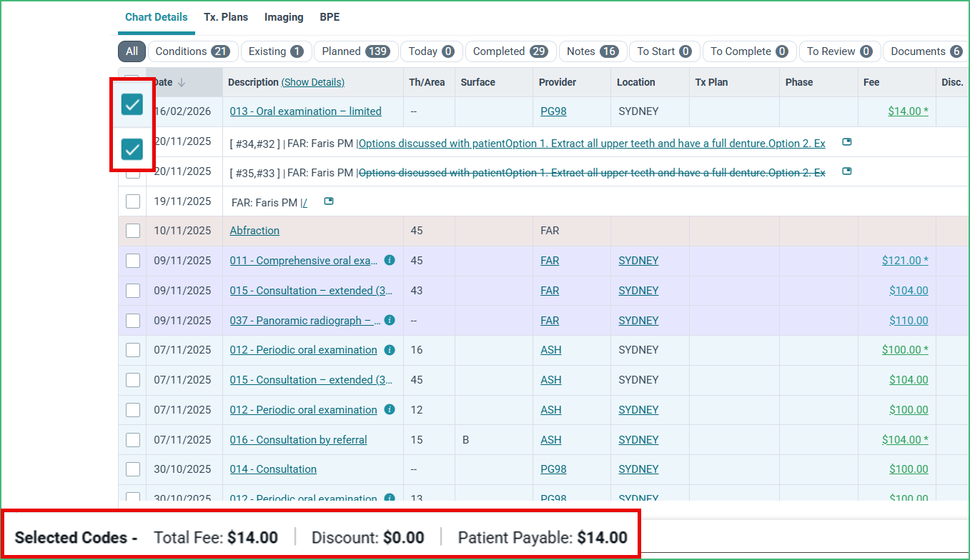Open info icon for Periodic oral examination on tooth 13
Viewport: 970px width, 560px height.
388,498
